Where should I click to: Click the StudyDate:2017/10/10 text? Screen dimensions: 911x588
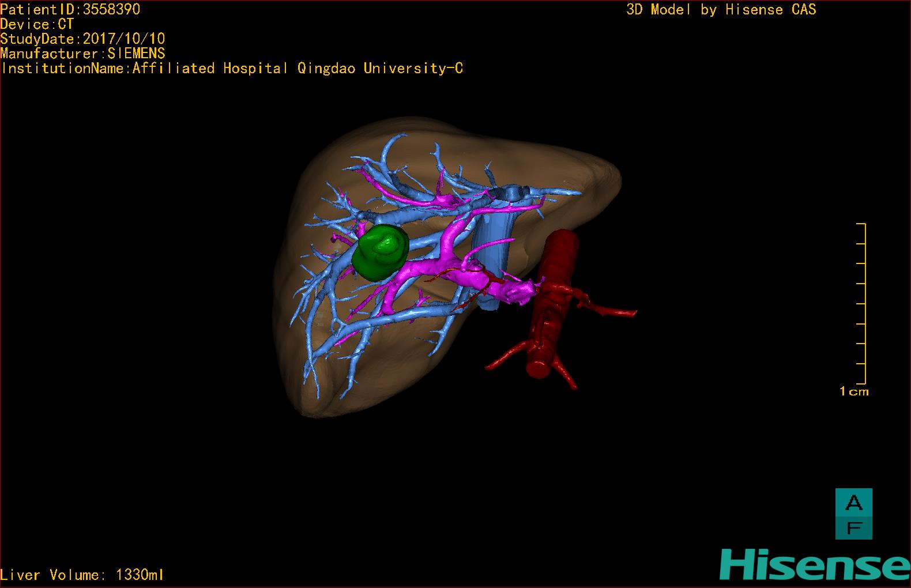[x=82, y=39]
